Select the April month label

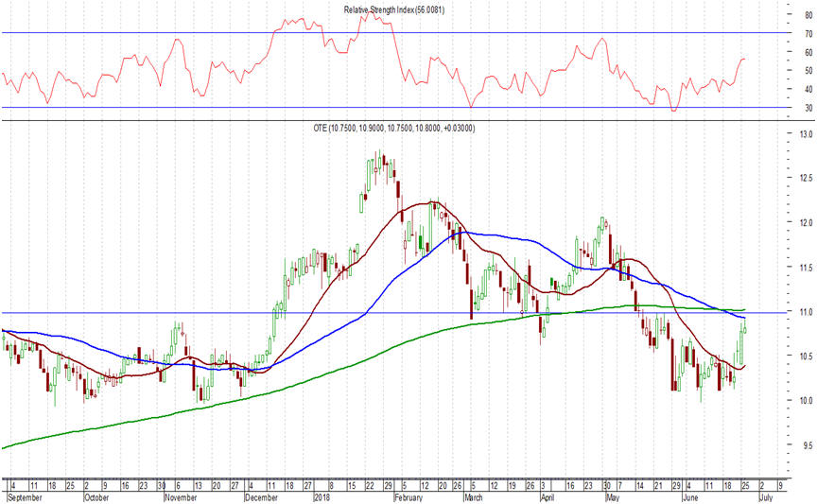coord(548,497)
